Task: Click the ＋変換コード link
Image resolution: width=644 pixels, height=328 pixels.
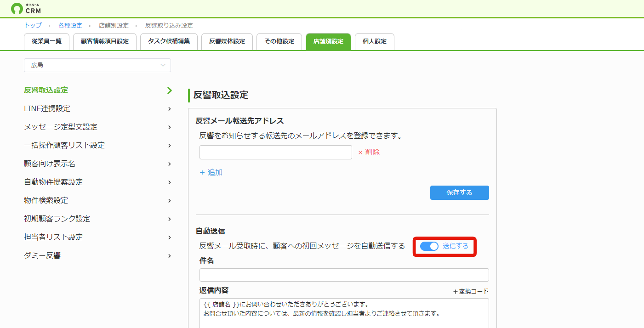Action: [471, 292]
